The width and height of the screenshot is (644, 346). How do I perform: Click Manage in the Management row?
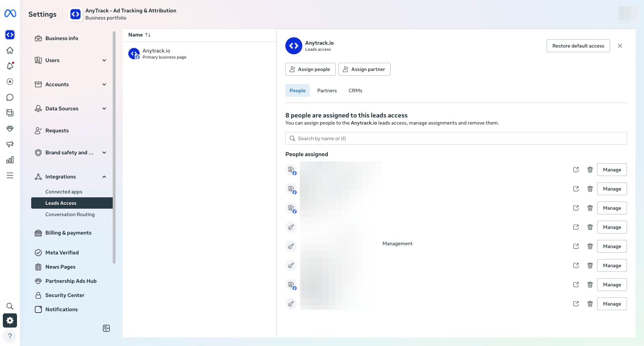pos(612,246)
